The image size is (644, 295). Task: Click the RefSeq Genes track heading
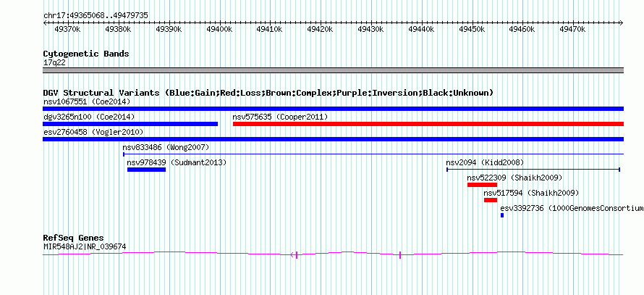tap(74, 238)
